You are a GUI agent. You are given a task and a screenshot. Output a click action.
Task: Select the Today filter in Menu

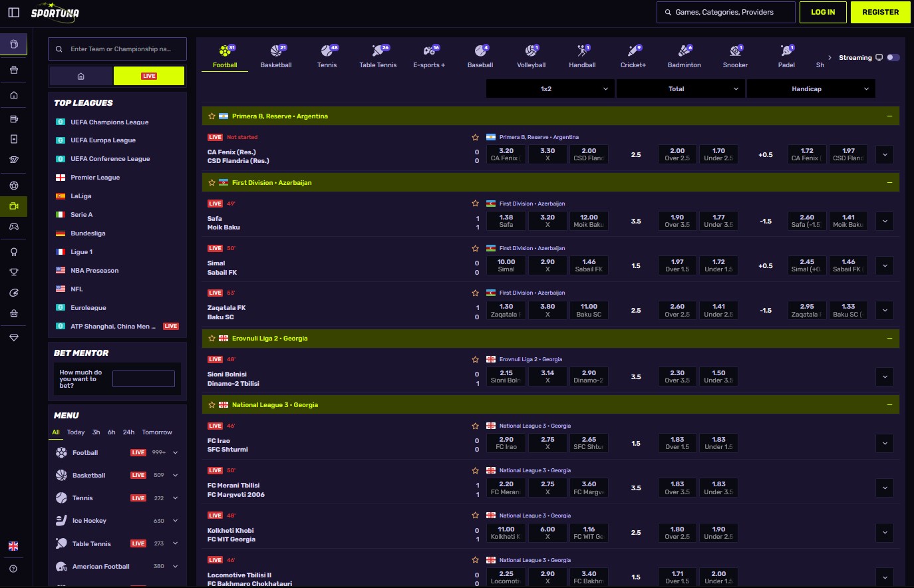click(75, 432)
